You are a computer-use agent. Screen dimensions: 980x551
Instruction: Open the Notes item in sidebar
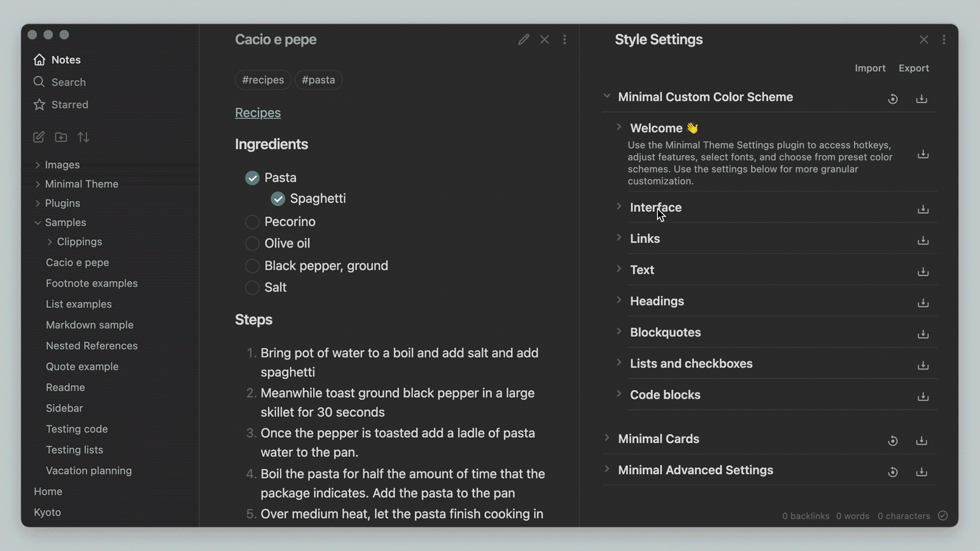[66, 60]
